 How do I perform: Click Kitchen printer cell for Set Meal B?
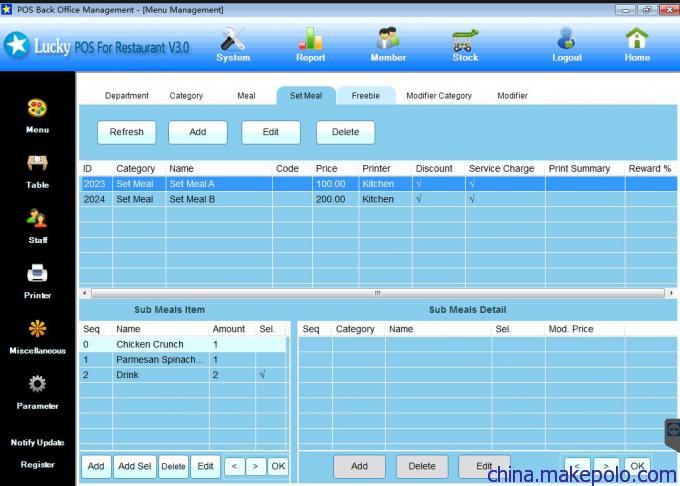pyautogui.click(x=378, y=199)
